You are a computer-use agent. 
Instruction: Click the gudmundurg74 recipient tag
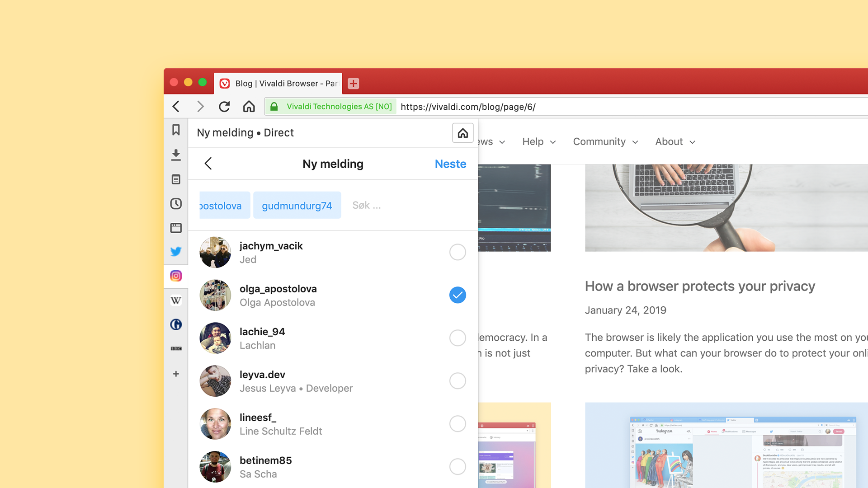(x=297, y=205)
